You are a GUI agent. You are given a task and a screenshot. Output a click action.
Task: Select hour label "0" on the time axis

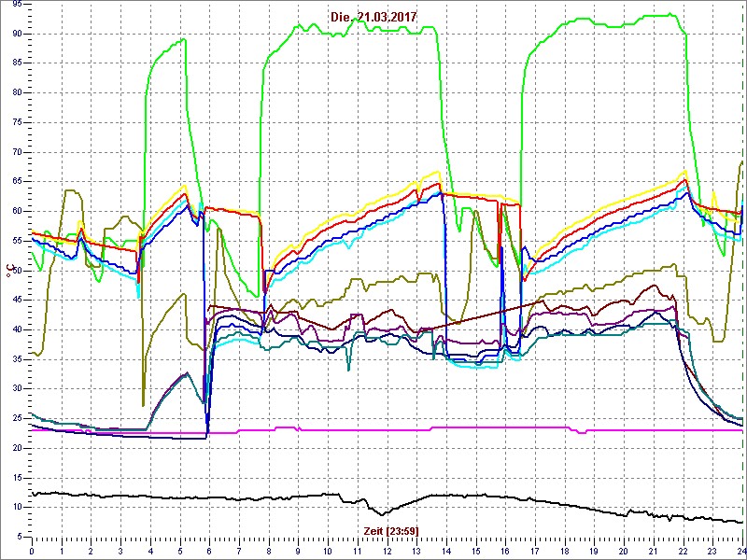32,550
